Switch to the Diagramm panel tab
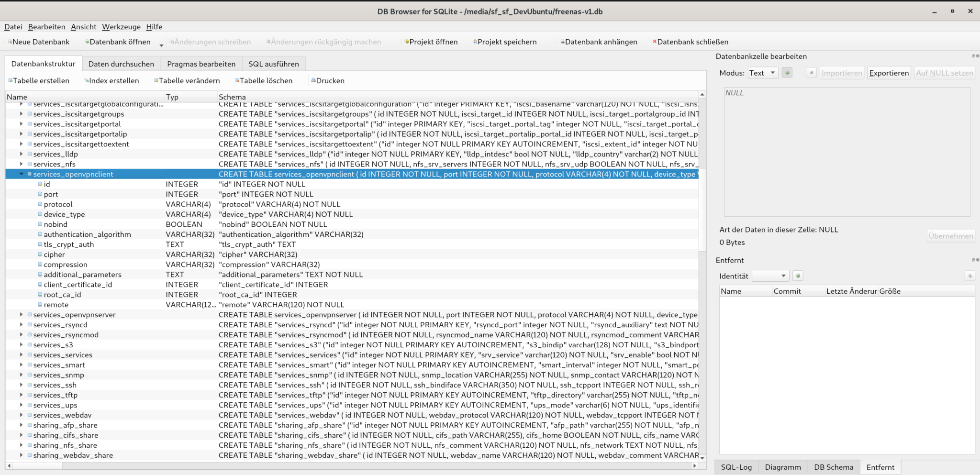The image size is (980, 475). tap(783, 467)
